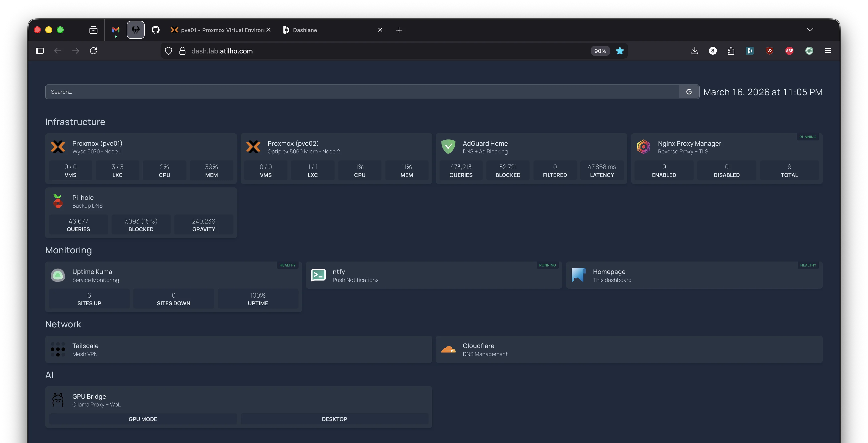Click the Pi-hole raspberry icon
The image size is (868, 443).
click(58, 201)
